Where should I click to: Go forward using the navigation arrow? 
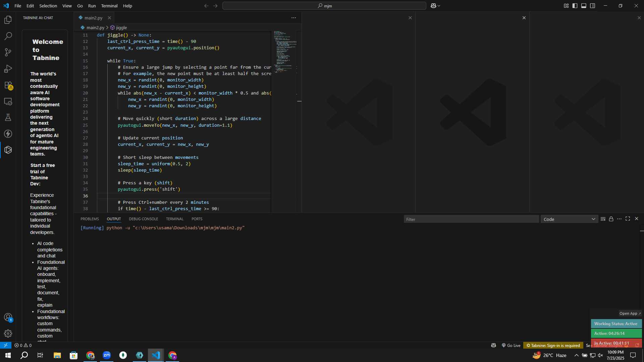click(215, 6)
